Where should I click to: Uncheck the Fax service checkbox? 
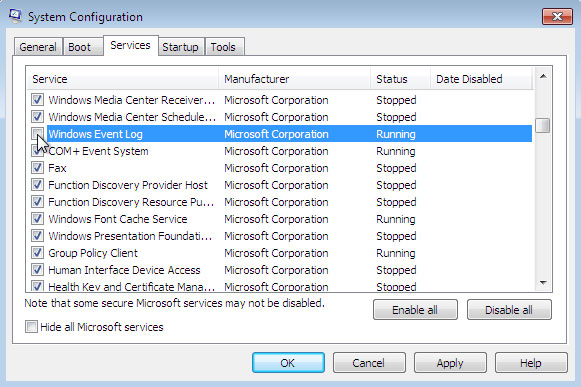pyautogui.click(x=37, y=168)
